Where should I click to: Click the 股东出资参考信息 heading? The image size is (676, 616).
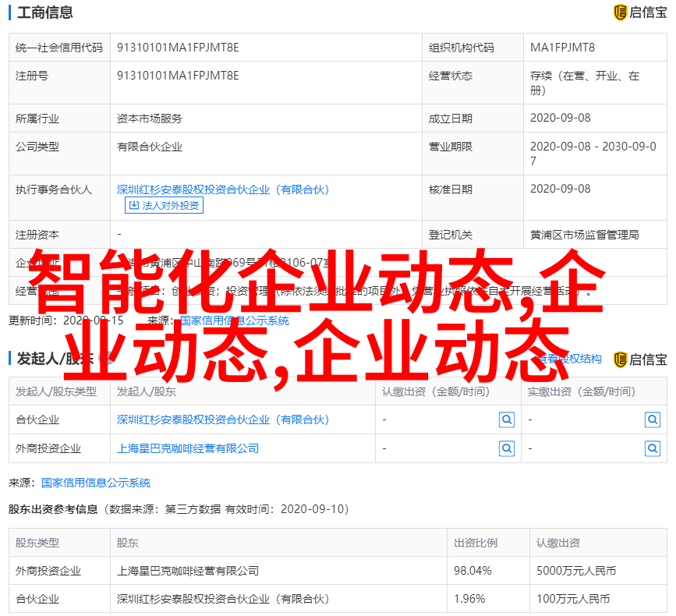(53, 509)
